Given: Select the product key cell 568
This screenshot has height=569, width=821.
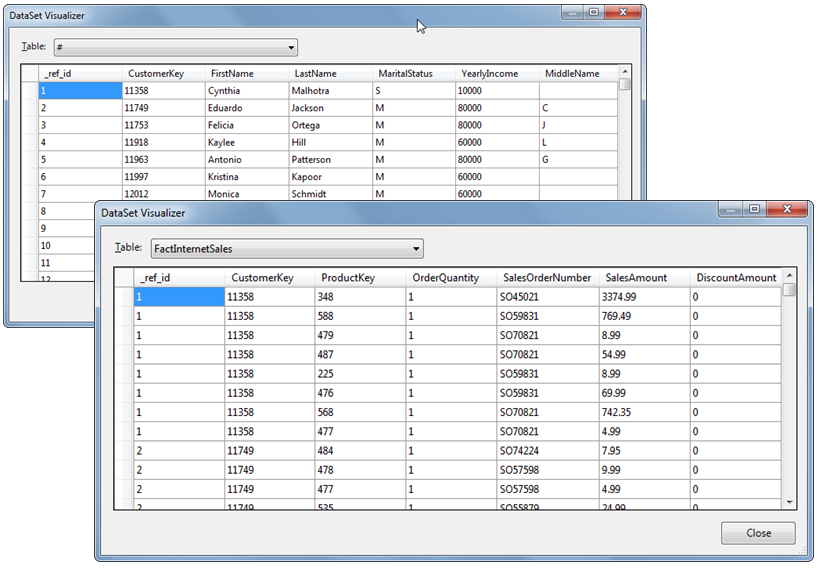Looking at the screenshot, I should pos(360,412).
